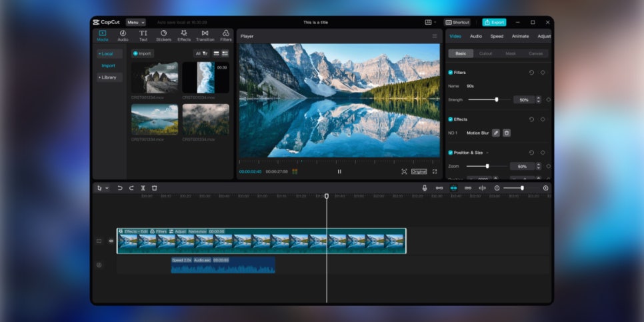Select the Cutout sub-tab
644x322 pixels.
(x=485, y=53)
